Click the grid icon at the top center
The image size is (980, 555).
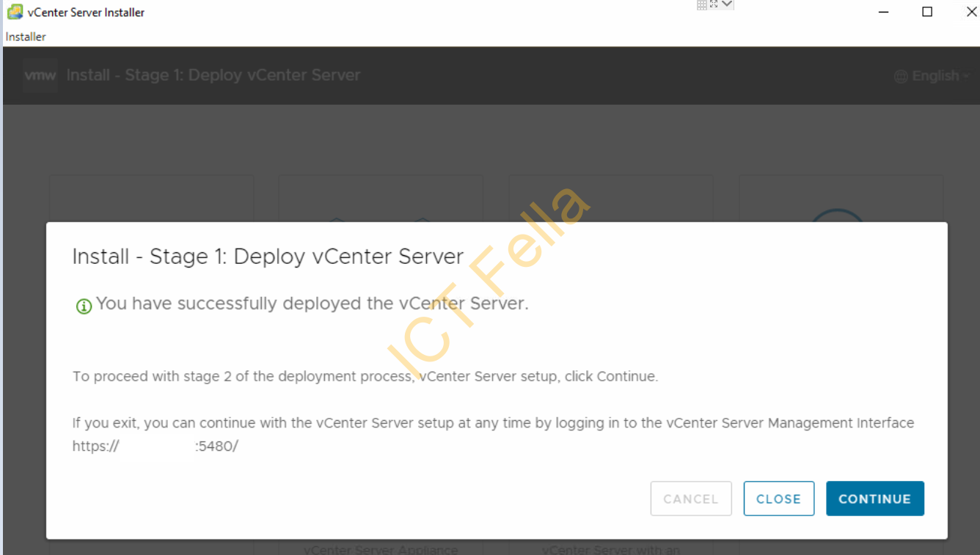pyautogui.click(x=702, y=4)
